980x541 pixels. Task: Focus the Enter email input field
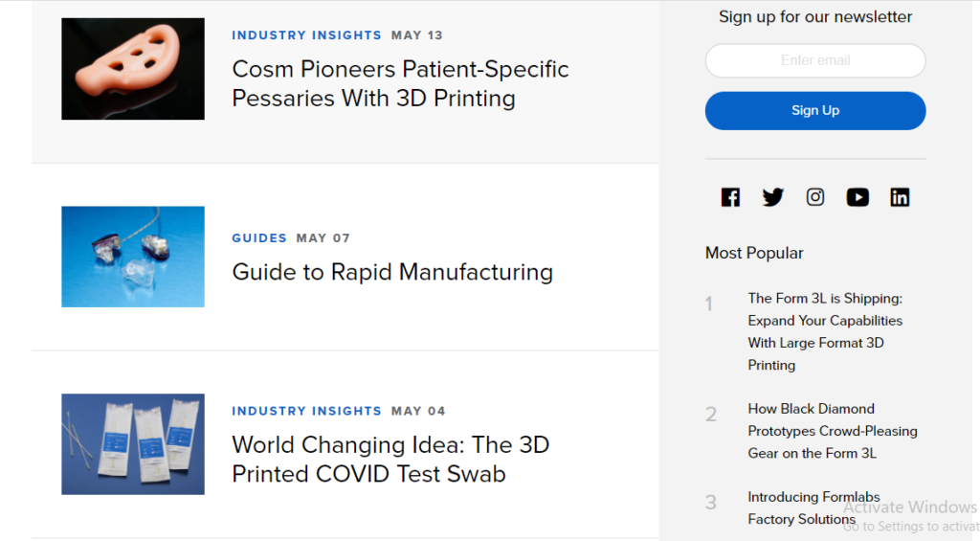(815, 60)
